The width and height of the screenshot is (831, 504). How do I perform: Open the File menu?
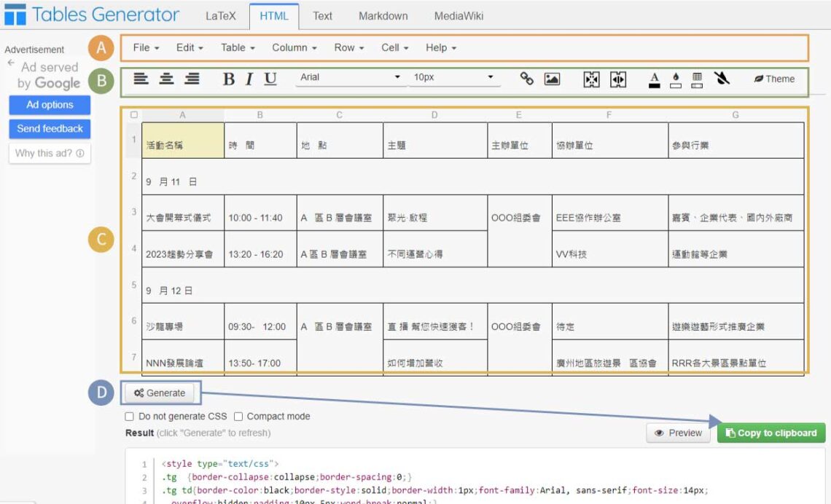pos(146,47)
